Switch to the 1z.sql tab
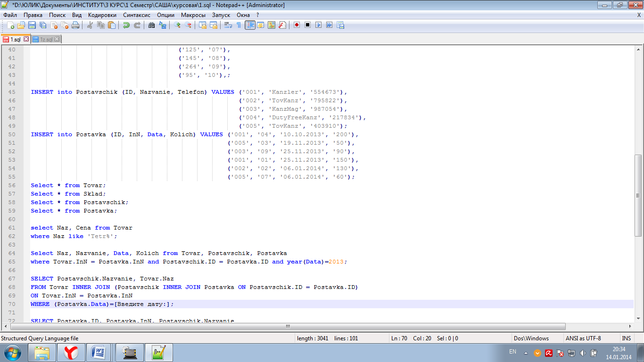Image resolution: width=644 pixels, height=362 pixels. coord(46,40)
